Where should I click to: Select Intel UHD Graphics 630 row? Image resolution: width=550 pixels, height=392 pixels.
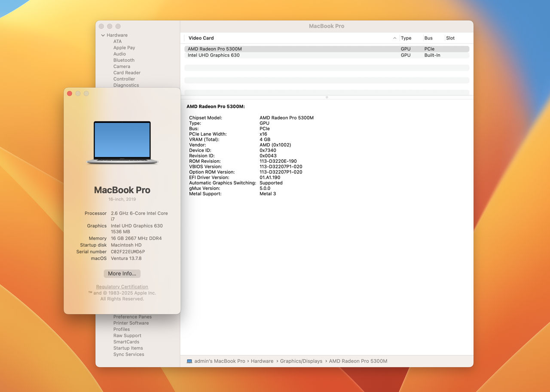click(x=214, y=55)
